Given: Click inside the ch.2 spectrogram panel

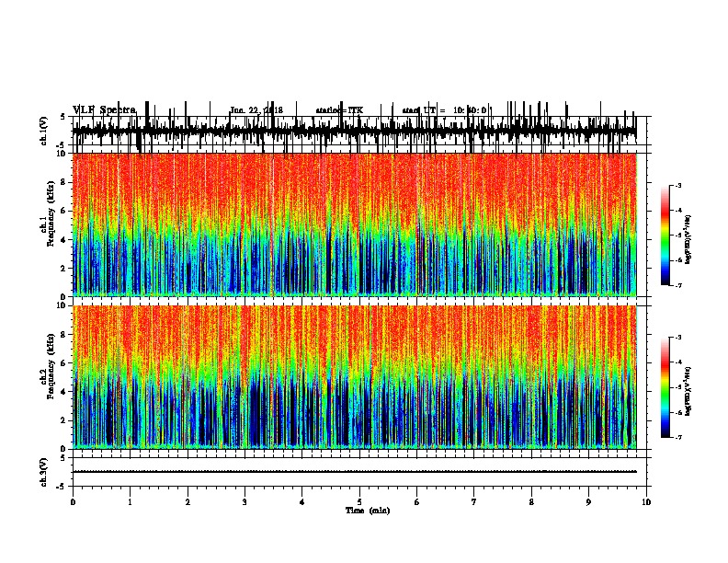Looking at the screenshot, I should click(x=355, y=377).
